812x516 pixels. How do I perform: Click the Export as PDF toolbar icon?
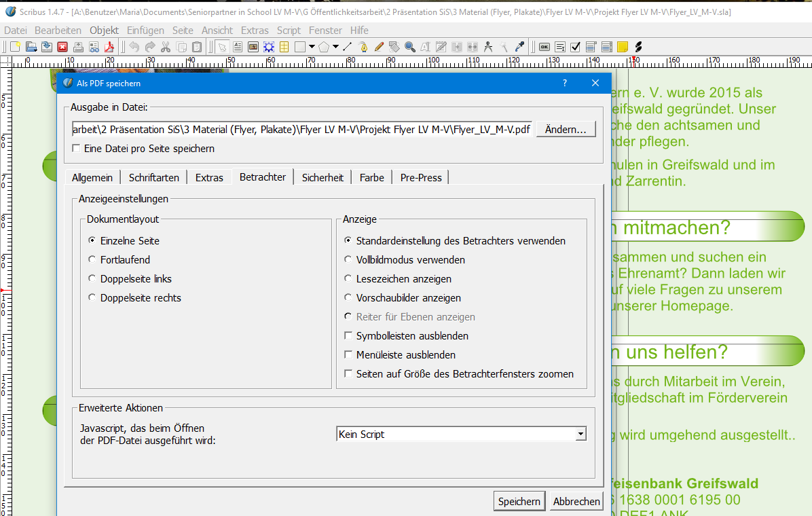109,47
